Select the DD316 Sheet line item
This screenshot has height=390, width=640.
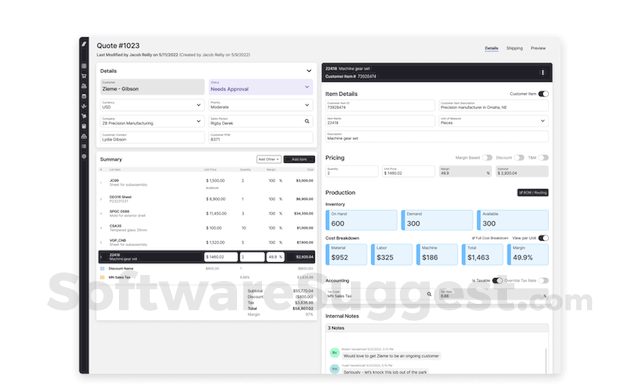207,199
